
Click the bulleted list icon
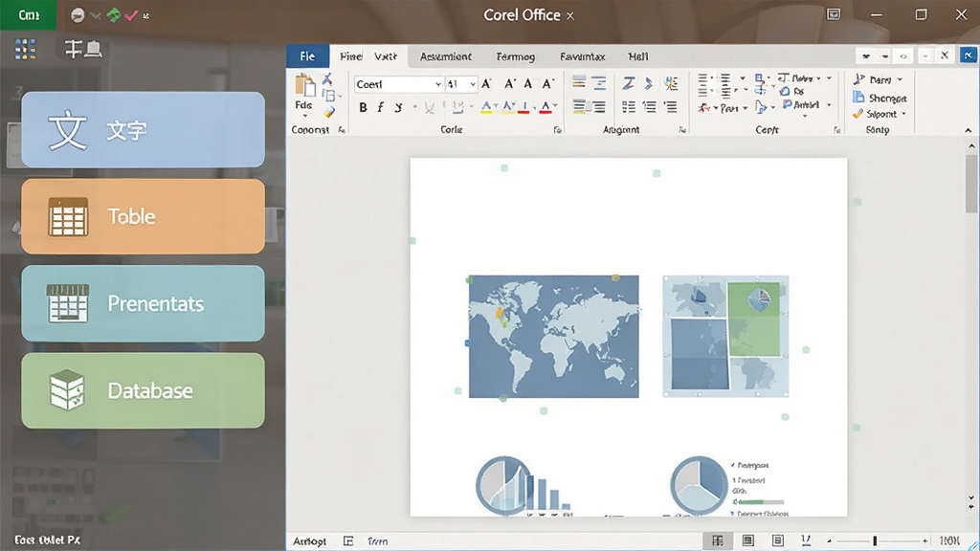click(x=629, y=107)
